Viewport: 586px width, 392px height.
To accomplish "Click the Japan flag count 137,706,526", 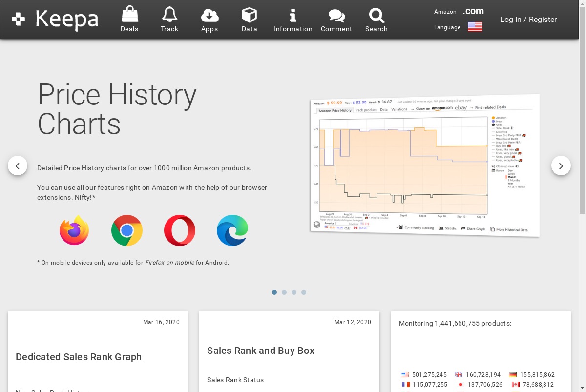I will [x=480, y=385].
